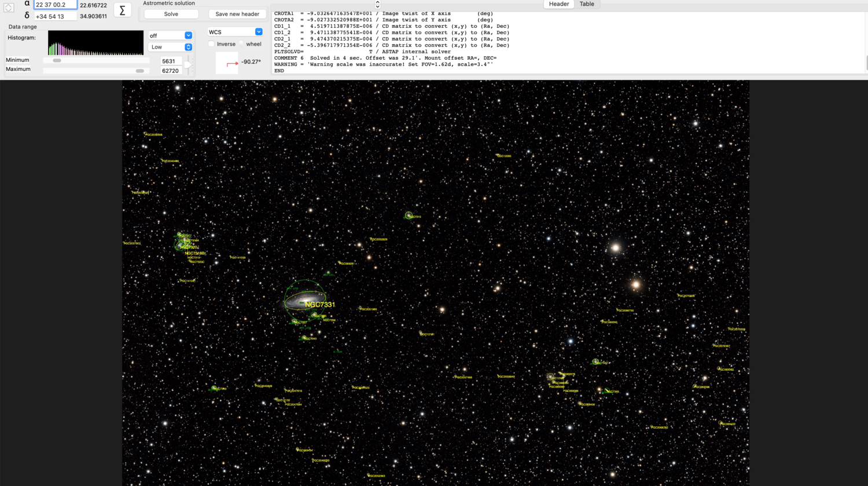Click the delta declination input field

(x=55, y=16)
